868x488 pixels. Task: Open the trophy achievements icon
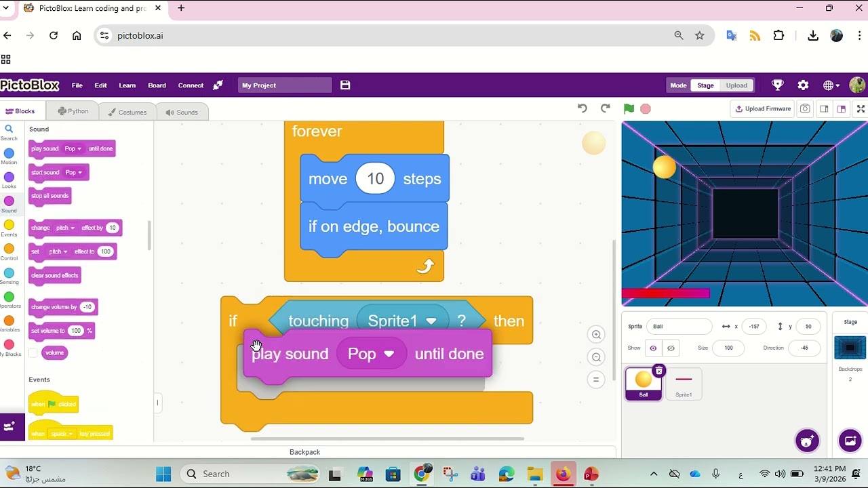tap(778, 85)
